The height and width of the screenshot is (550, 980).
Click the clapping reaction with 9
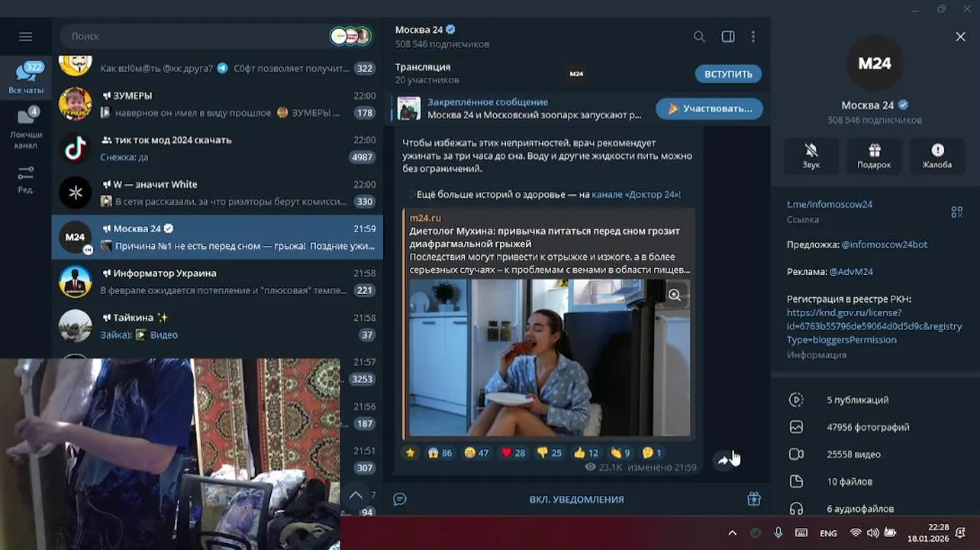[621, 452]
